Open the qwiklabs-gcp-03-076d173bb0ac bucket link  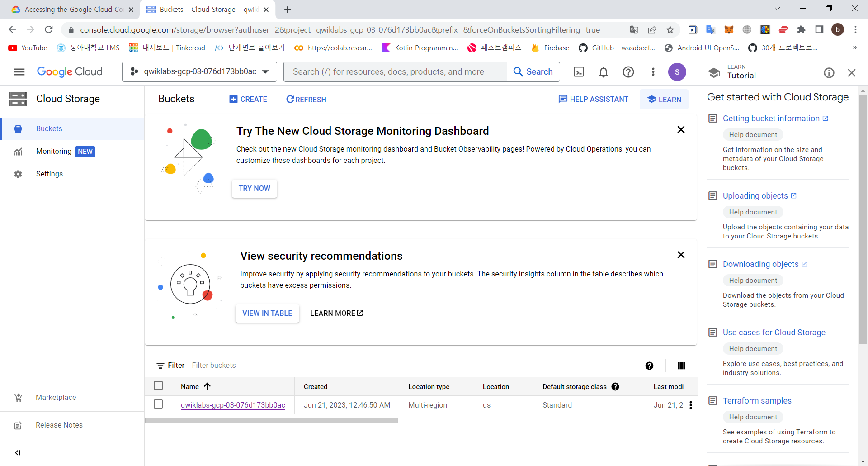click(233, 405)
